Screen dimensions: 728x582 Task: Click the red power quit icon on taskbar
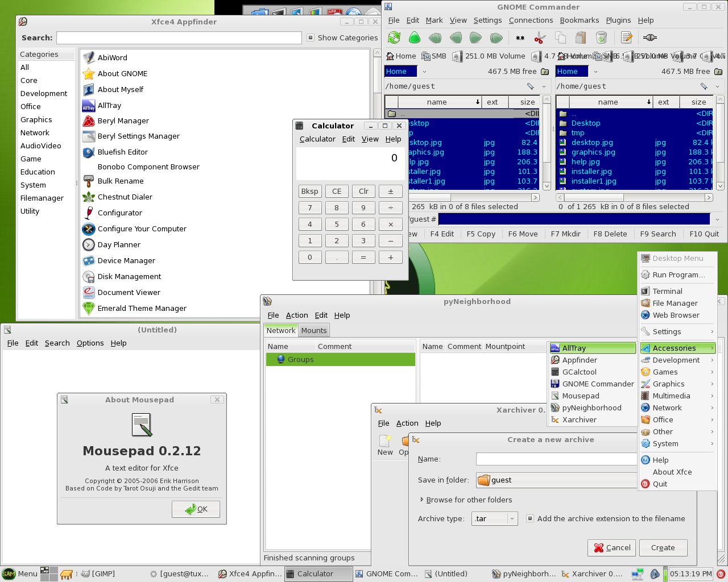coord(721,574)
